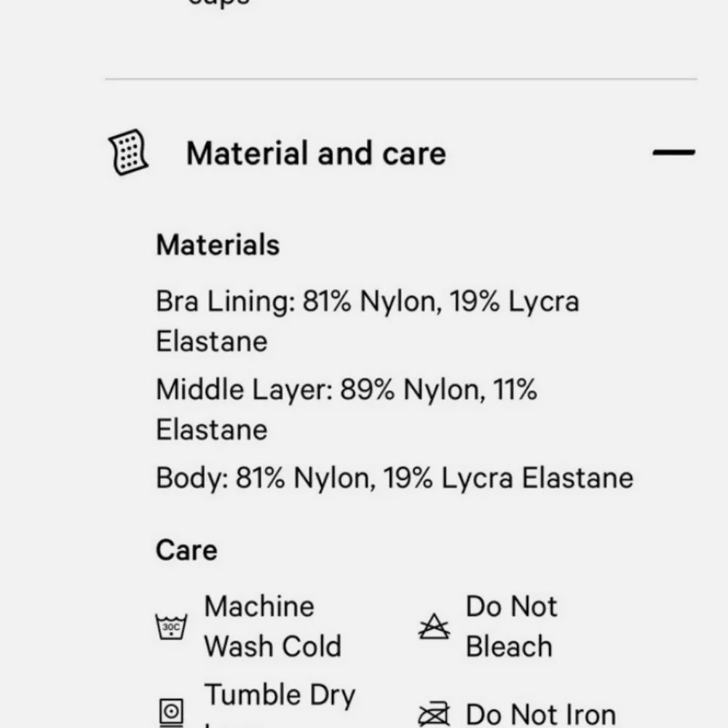Click the Body 81% Nylon composition line

(395, 478)
